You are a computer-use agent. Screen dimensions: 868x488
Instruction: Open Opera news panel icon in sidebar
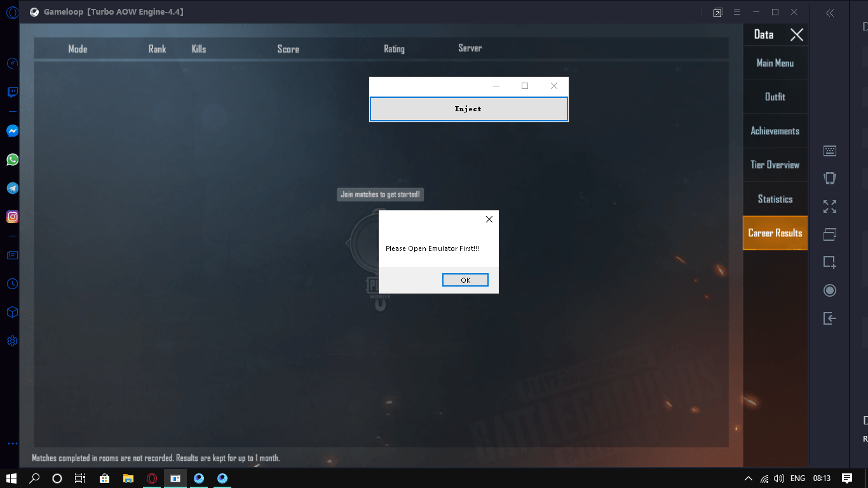click(x=12, y=255)
